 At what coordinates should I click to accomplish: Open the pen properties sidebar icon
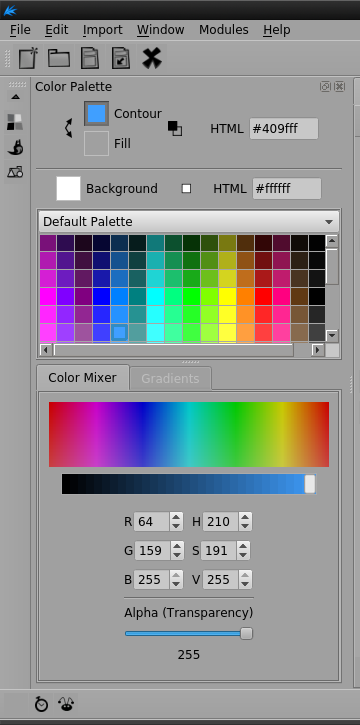point(15,147)
